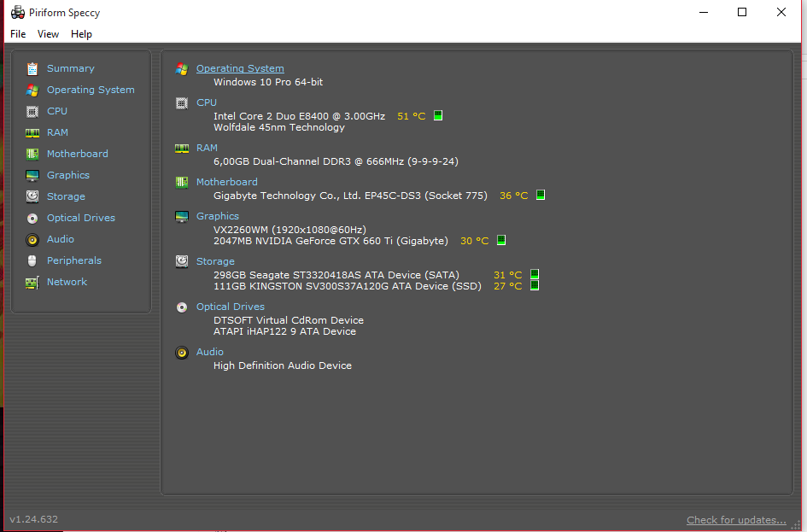Click the Optical Drives disc icon in sidebar
This screenshot has height=532, width=807.
(32, 218)
